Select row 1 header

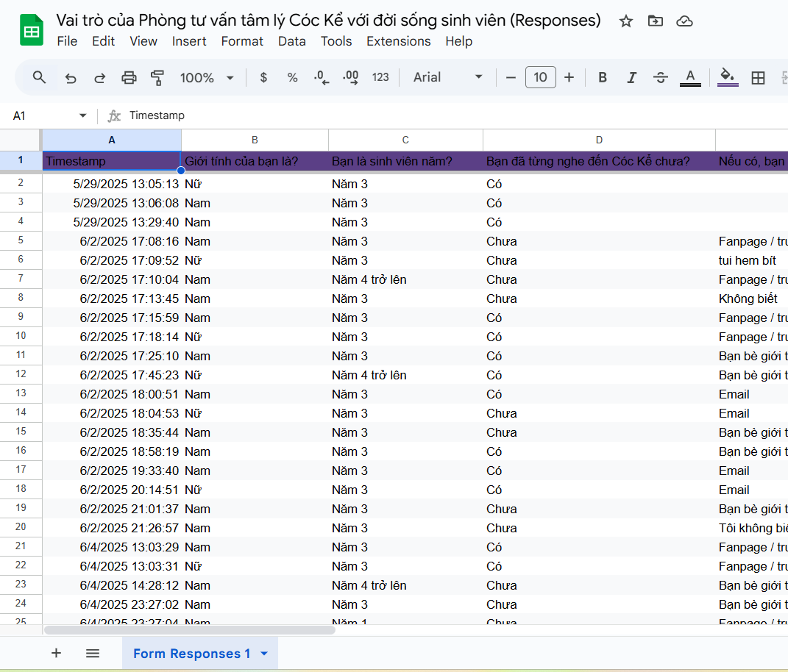21,160
